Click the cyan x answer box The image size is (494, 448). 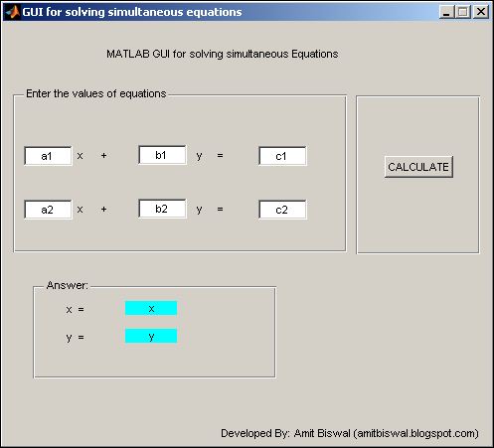[x=151, y=308]
